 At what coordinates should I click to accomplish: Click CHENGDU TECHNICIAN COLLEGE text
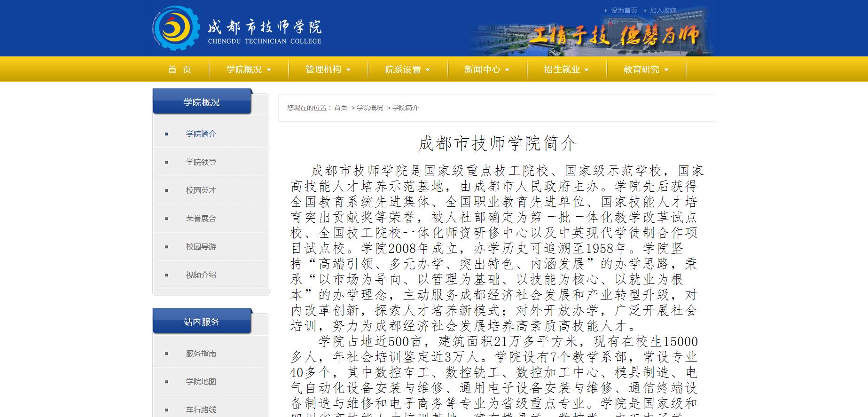coord(265,41)
